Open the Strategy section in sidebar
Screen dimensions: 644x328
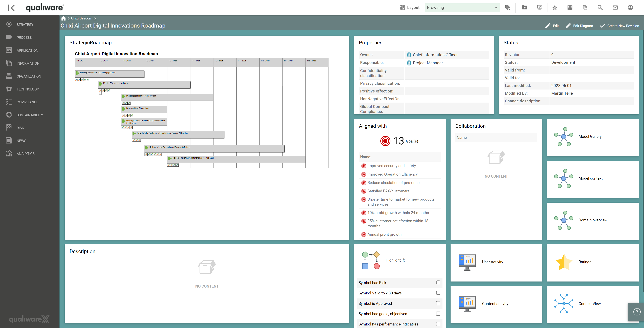(25, 24)
